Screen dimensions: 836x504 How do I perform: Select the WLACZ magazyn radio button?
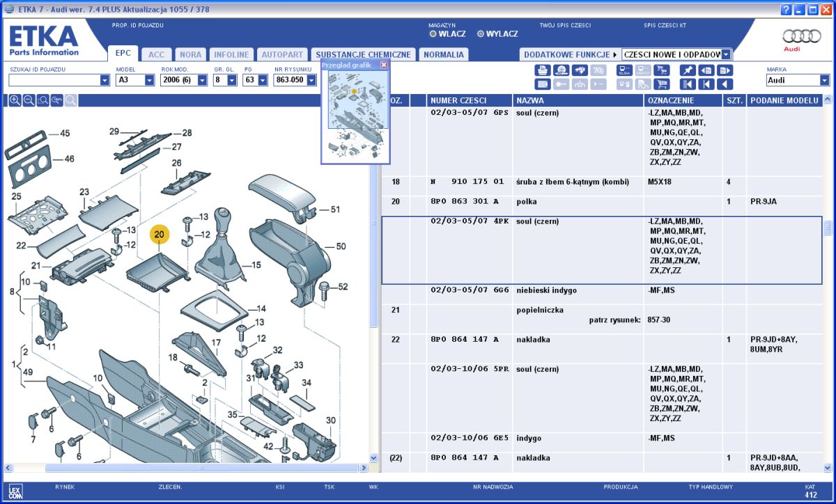click(x=433, y=33)
